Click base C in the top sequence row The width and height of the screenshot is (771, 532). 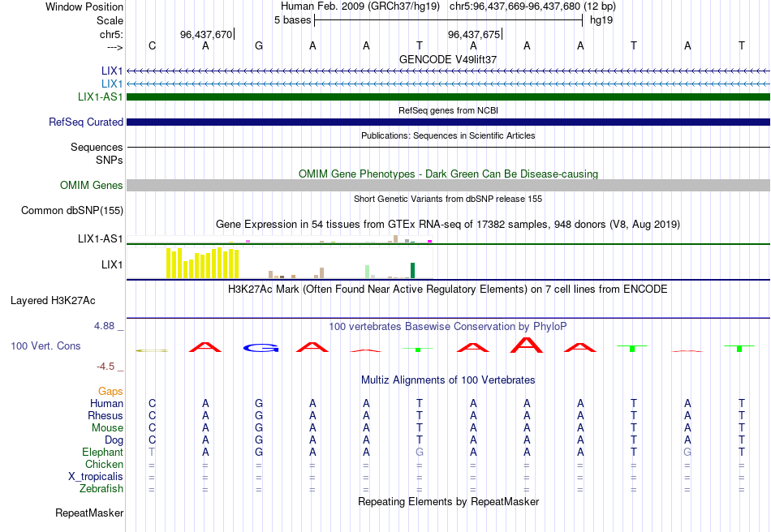(152, 45)
